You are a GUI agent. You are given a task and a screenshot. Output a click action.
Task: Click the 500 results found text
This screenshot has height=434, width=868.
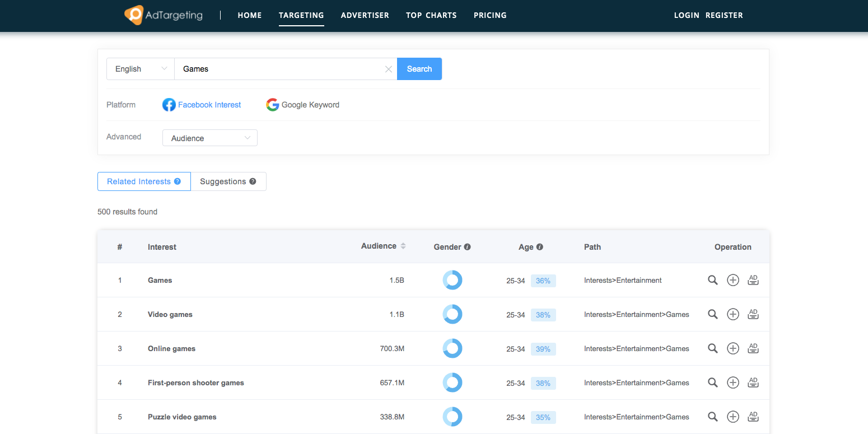coord(128,212)
